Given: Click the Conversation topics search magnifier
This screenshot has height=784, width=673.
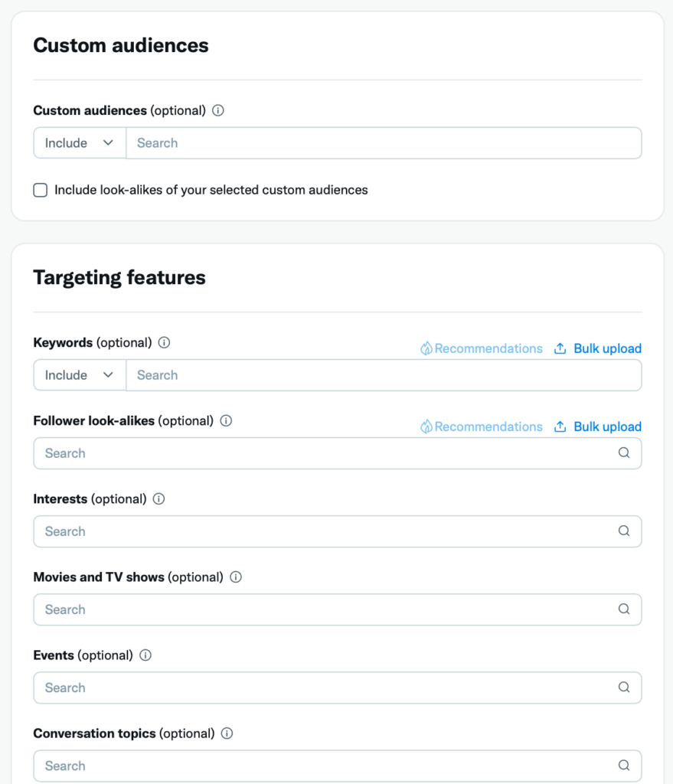Looking at the screenshot, I should coord(624,765).
